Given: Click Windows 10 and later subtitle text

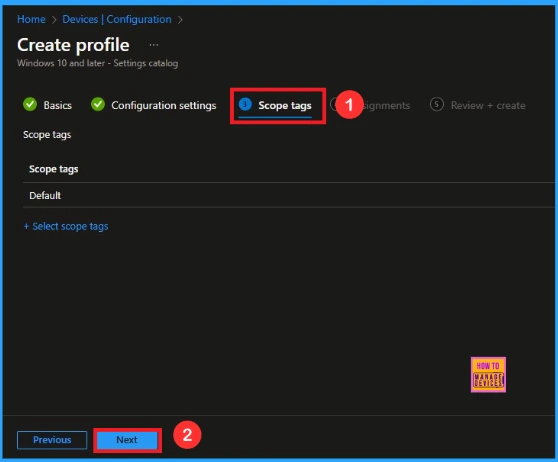Looking at the screenshot, I should tap(98, 63).
